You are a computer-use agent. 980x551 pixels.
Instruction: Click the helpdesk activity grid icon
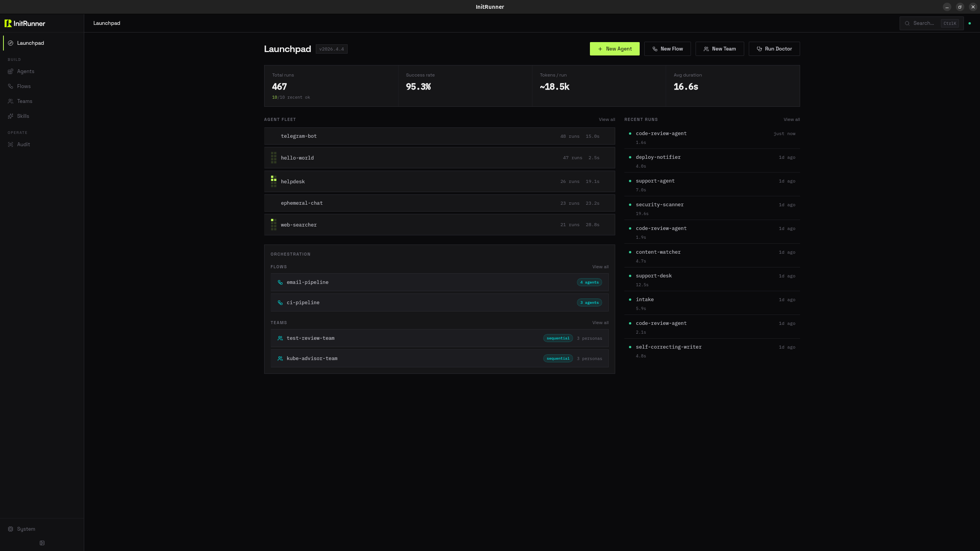[274, 181]
